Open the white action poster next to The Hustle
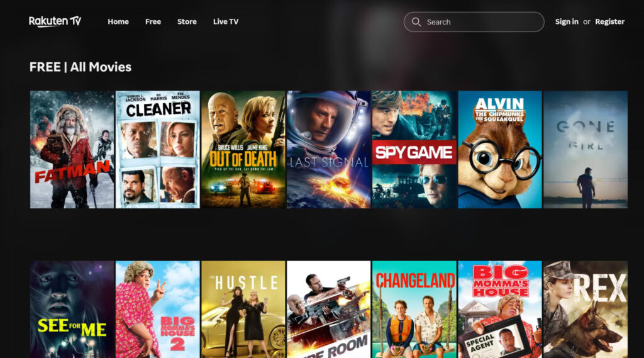This screenshot has width=644, height=358. (328, 310)
